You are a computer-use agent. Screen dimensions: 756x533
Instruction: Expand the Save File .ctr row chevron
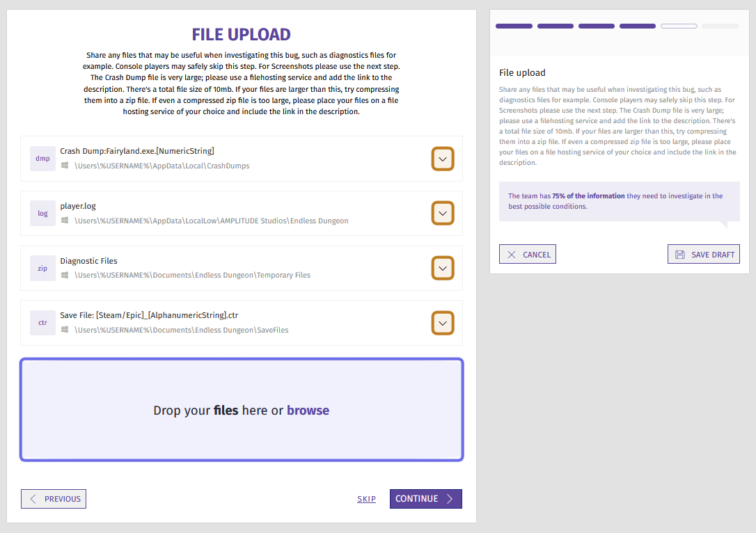coord(442,323)
